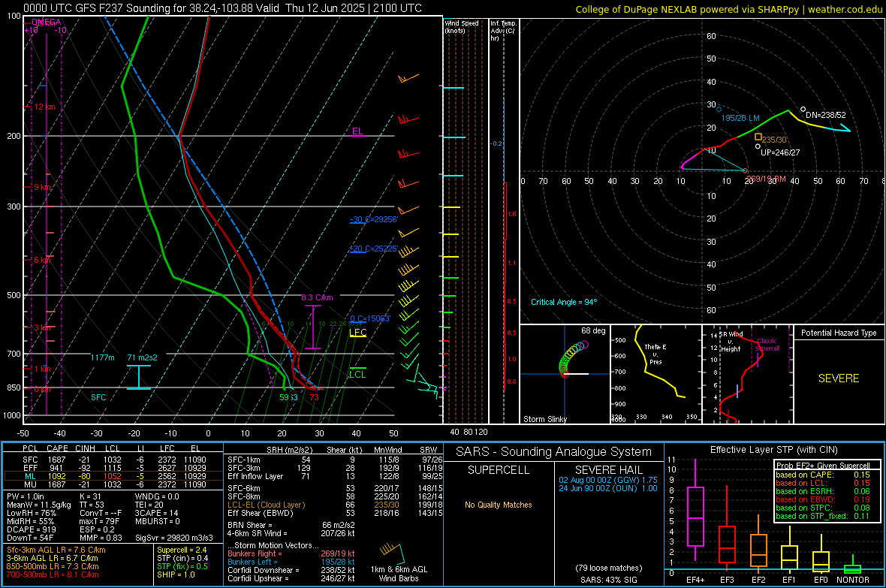The height and width of the screenshot is (588, 886).
Task: Click the GFS F237 sounding title text
Action: point(222,8)
